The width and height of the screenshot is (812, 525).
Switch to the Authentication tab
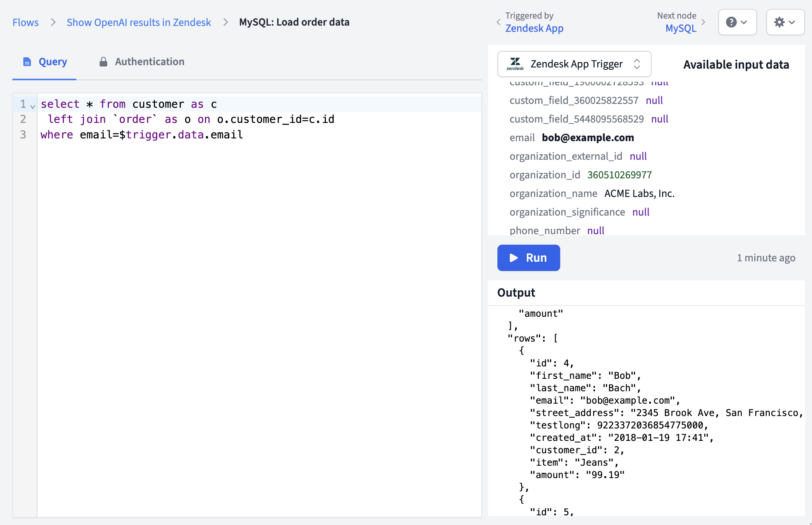tap(142, 62)
